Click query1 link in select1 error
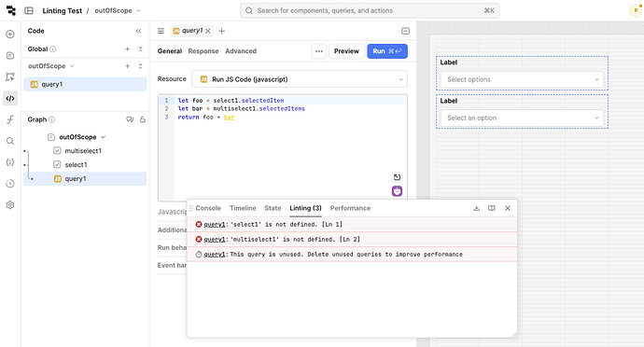 click(x=215, y=225)
